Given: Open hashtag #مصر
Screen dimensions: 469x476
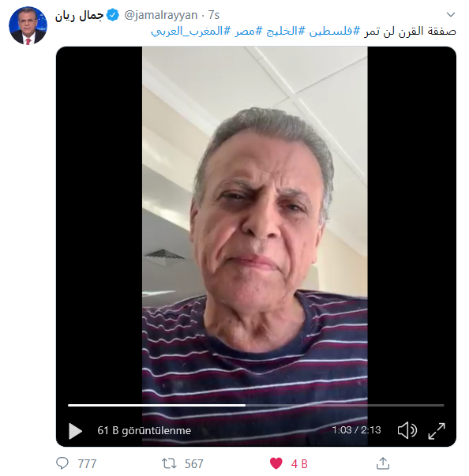Looking at the screenshot, I should (248, 31).
